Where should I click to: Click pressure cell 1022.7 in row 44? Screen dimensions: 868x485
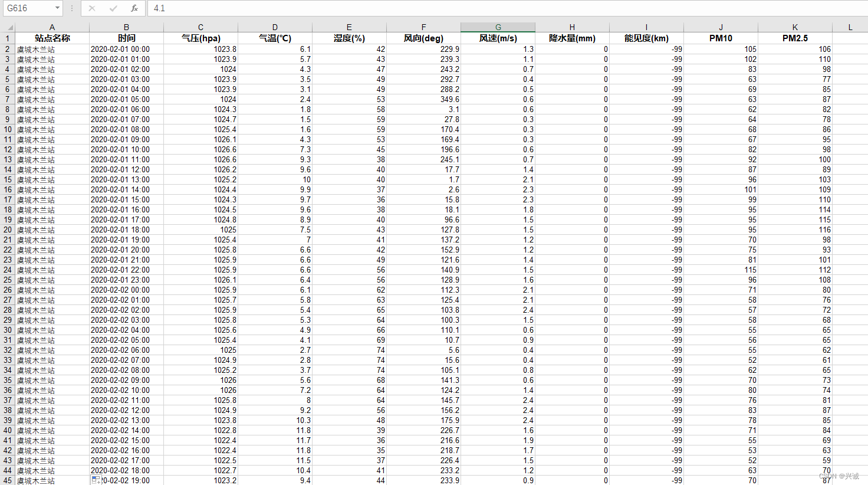200,470
